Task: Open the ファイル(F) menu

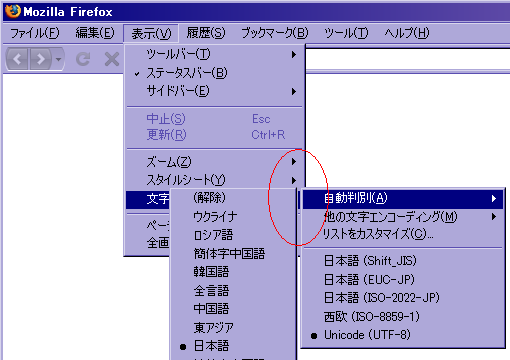Action: pyautogui.click(x=35, y=33)
